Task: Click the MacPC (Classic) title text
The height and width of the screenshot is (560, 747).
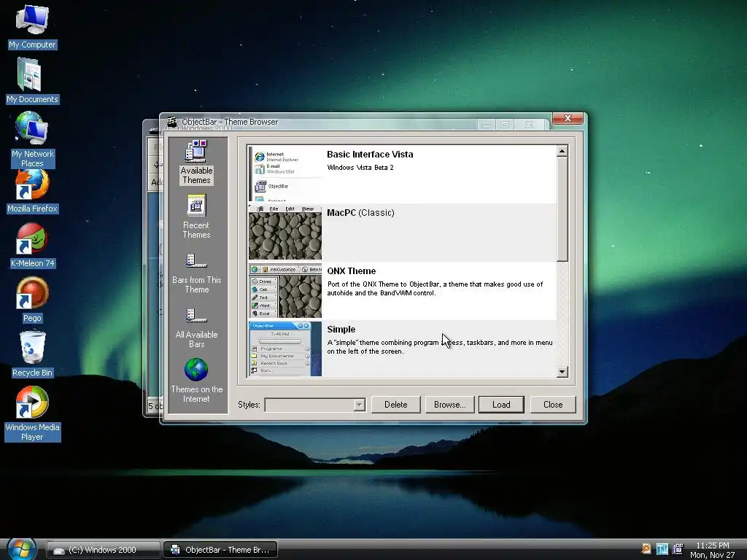Action: (360, 213)
